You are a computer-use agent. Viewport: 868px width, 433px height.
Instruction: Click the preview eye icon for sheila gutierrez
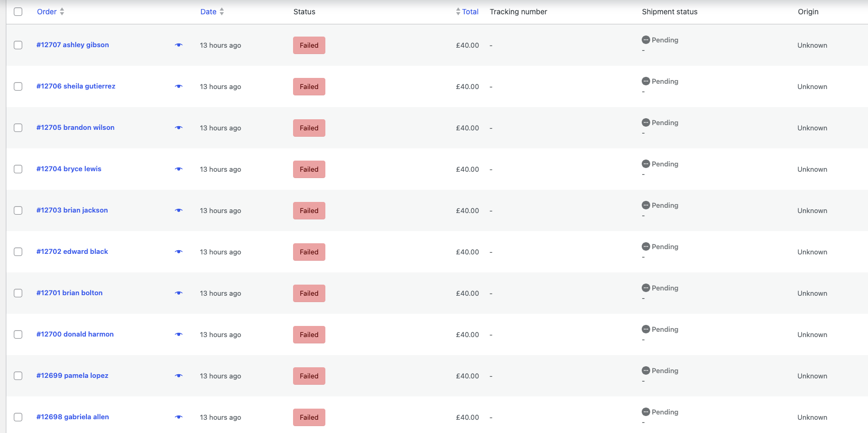179,86
